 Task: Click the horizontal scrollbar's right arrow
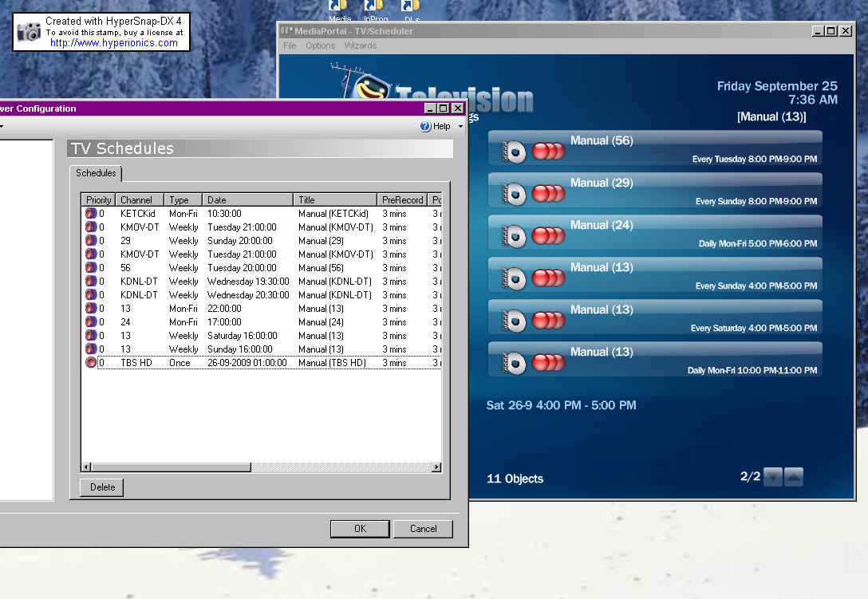436,467
